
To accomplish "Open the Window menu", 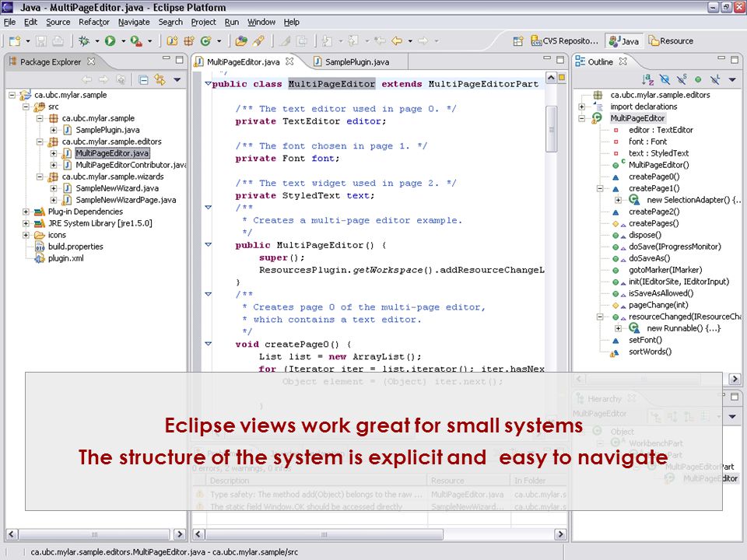I will [x=261, y=22].
